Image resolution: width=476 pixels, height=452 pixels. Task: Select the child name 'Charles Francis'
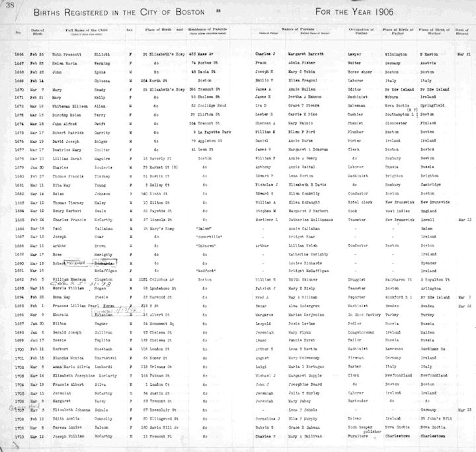pos(69,220)
